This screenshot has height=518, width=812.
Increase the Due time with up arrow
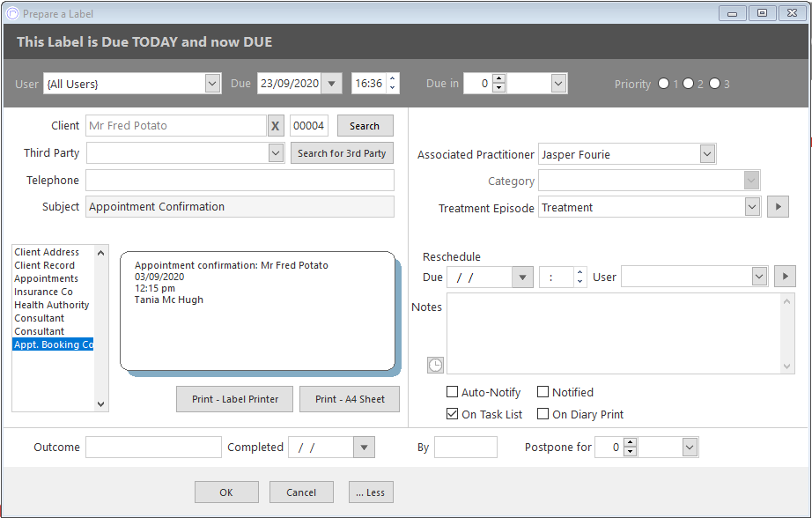393,78
